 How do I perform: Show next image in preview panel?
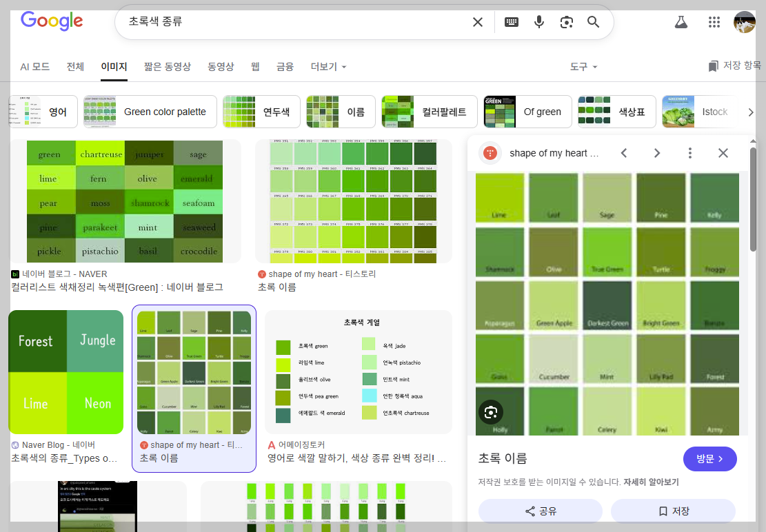(x=657, y=153)
